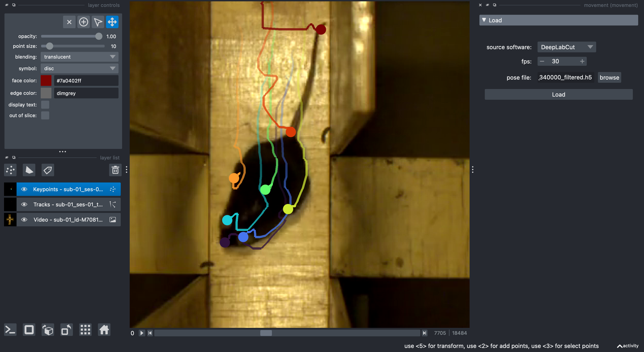644x352 pixels.
Task: Toggle grid view mode
Action: pos(85,330)
